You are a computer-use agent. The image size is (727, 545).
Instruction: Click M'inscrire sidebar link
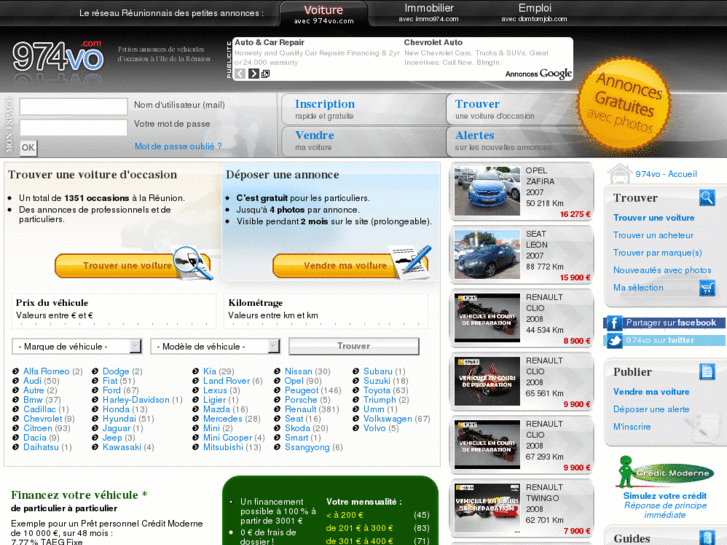(x=632, y=427)
